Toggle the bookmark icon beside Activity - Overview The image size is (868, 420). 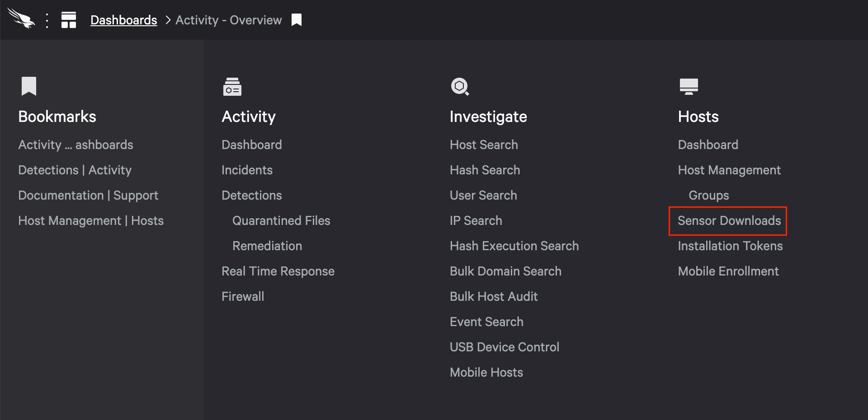[x=297, y=20]
